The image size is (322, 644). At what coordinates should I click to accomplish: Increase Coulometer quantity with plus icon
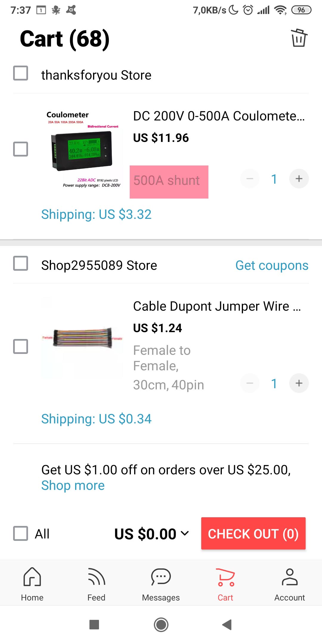tap(299, 179)
